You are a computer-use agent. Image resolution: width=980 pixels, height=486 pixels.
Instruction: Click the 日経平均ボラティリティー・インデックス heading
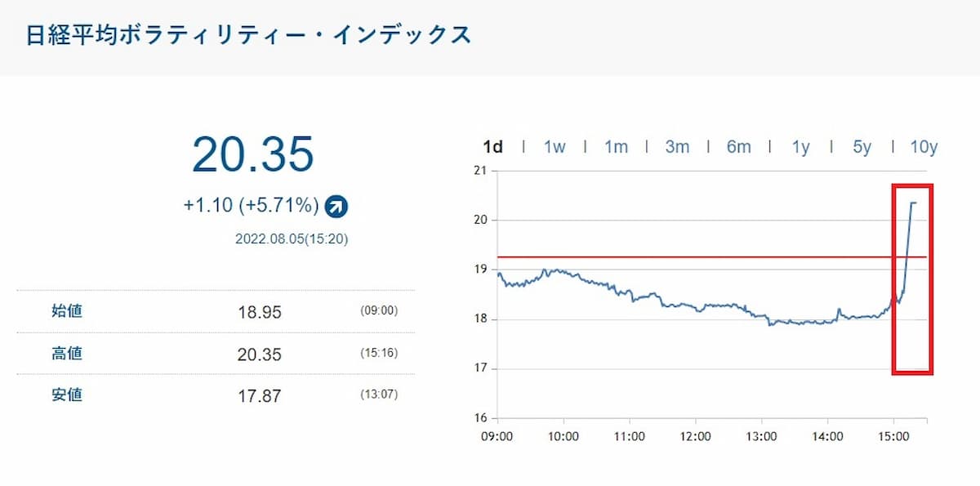[249, 36]
